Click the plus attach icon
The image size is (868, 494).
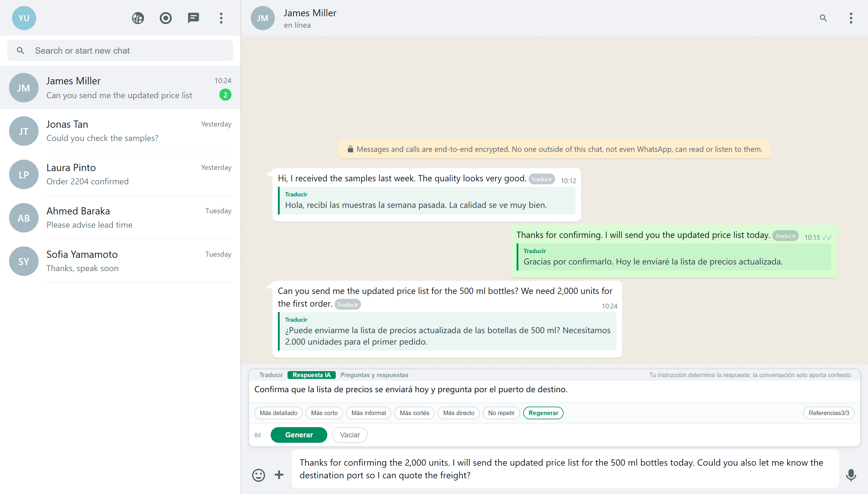click(x=279, y=475)
